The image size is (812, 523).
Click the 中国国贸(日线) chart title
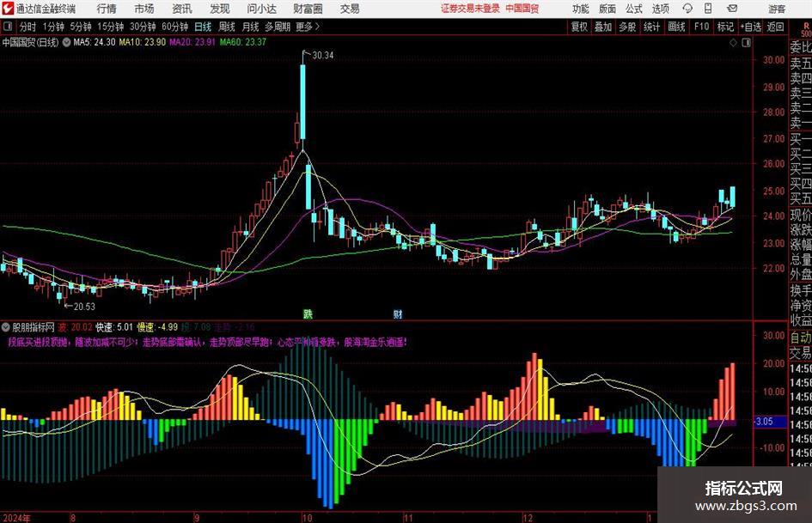pos(30,42)
